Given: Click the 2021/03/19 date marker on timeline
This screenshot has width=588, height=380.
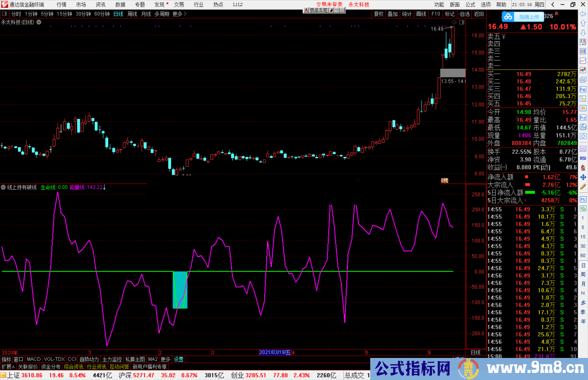Looking at the screenshot, I should tap(275, 352).
